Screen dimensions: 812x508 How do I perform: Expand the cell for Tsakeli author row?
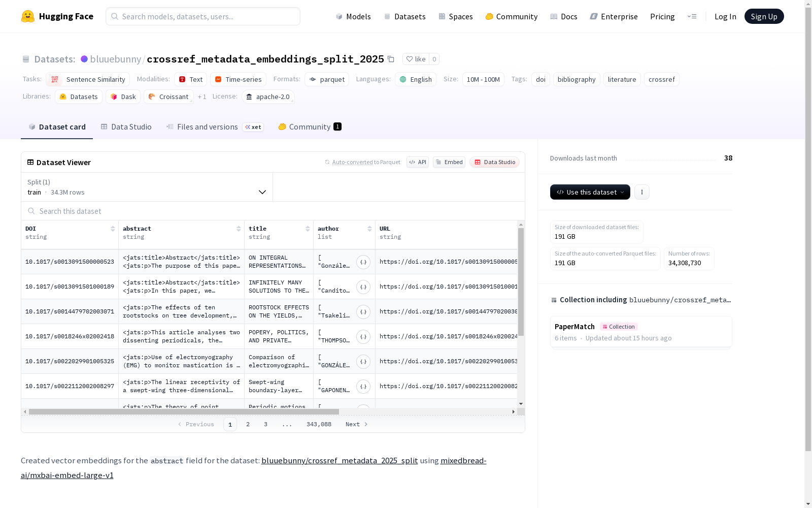tap(363, 312)
